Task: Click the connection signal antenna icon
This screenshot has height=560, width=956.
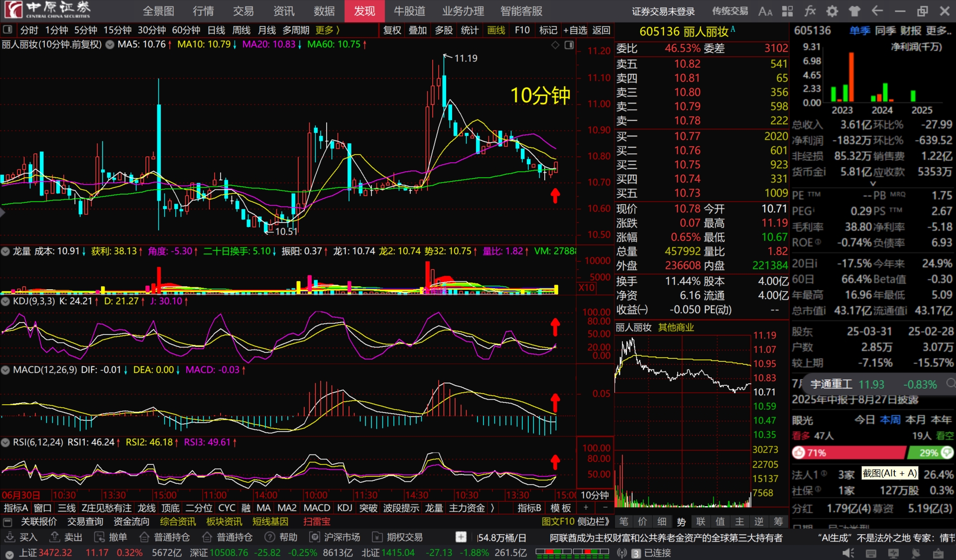Action: click(622, 553)
